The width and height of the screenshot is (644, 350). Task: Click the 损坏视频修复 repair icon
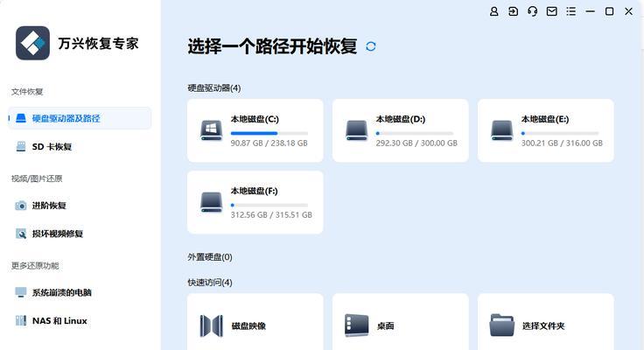click(x=20, y=234)
